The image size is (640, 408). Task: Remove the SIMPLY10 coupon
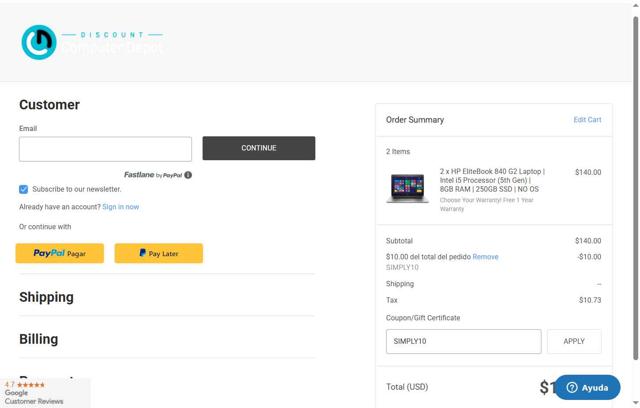click(x=485, y=257)
